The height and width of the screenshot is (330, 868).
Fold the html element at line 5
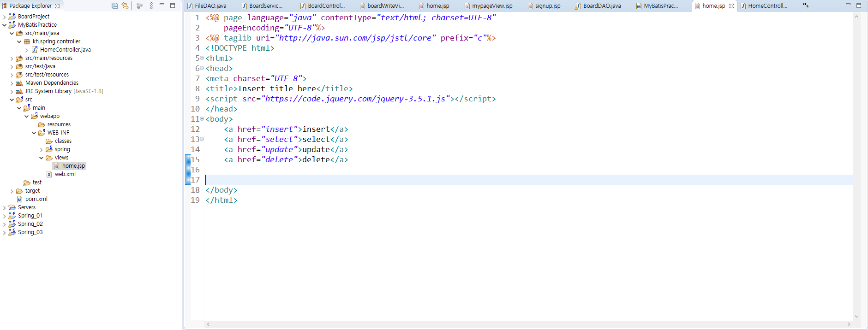[202, 58]
